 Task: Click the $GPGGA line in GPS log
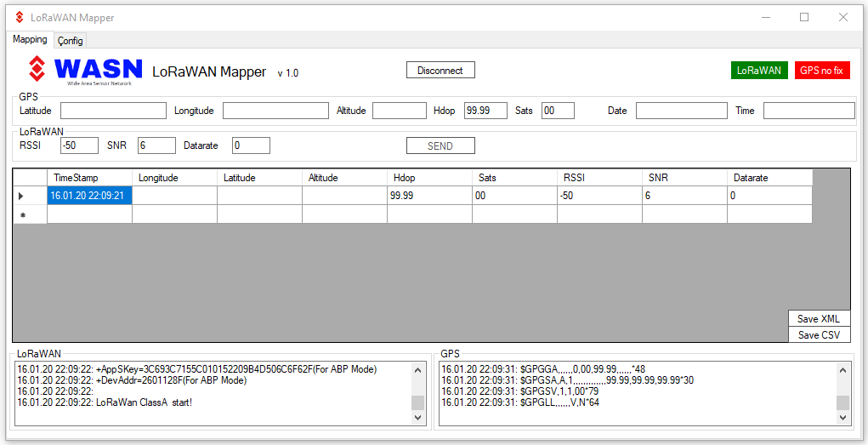point(543,369)
